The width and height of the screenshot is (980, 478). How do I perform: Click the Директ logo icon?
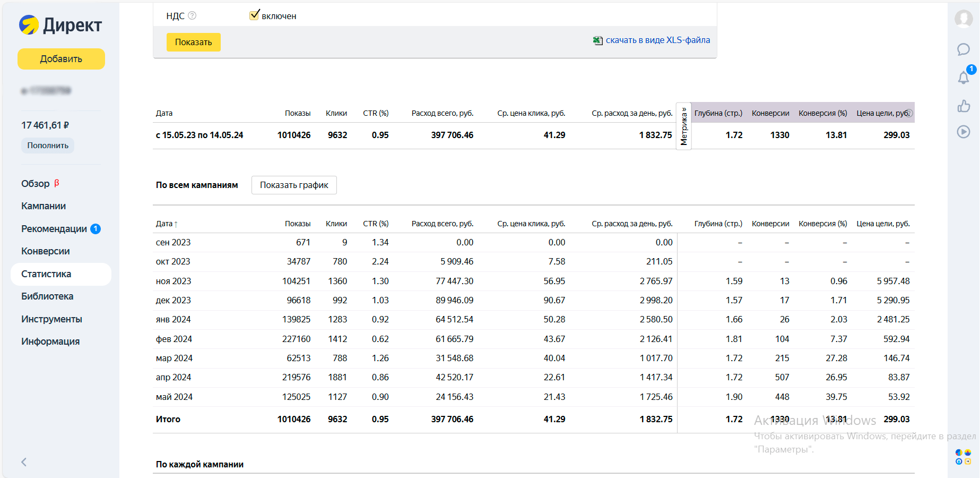(x=29, y=25)
